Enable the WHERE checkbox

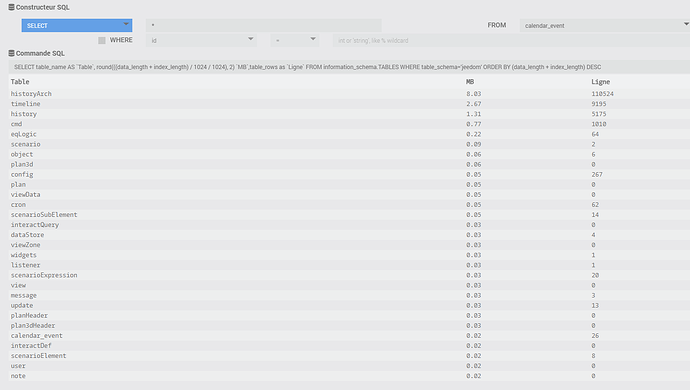click(x=102, y=40)
